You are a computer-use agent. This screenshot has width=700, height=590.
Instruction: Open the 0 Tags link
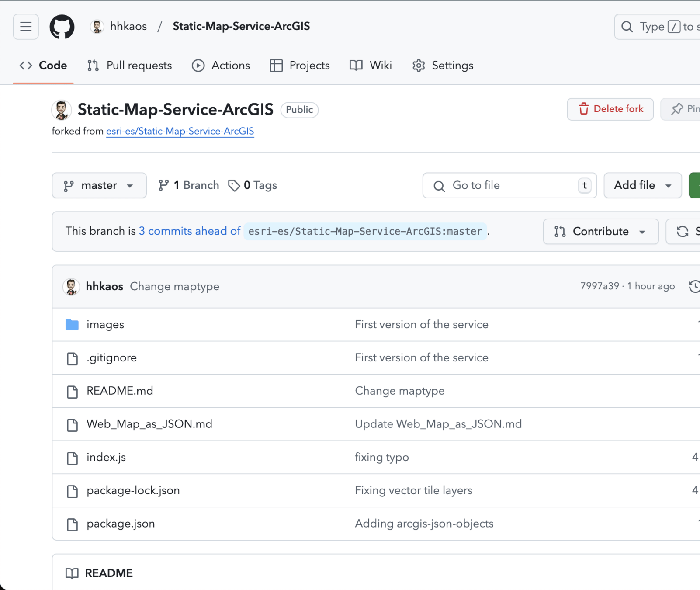pyautogui.click(x=253, y=185)
